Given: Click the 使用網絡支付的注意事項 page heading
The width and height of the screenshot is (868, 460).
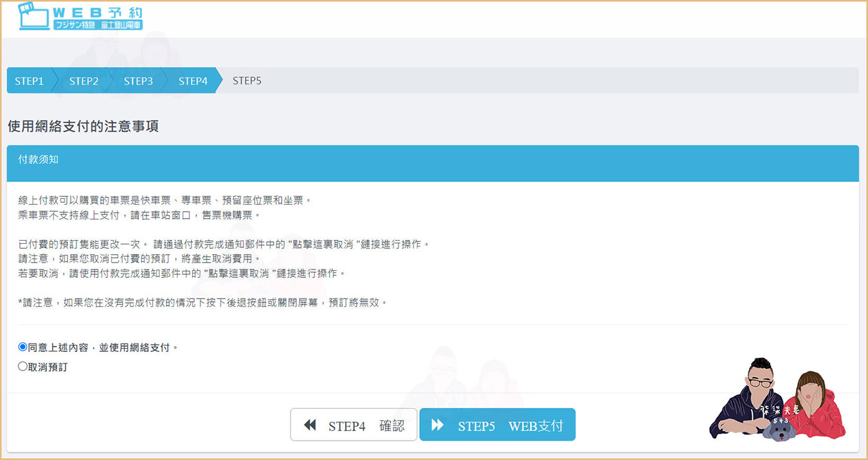Looking at the screenshot, I should tap(83, 127).
